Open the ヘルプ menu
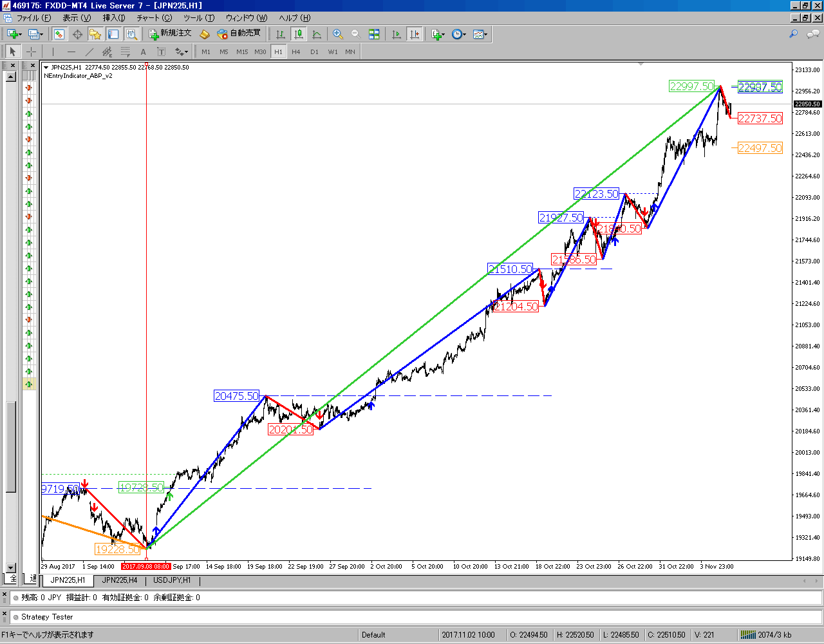This screenshot has width=824, height=644. (295, 18)
